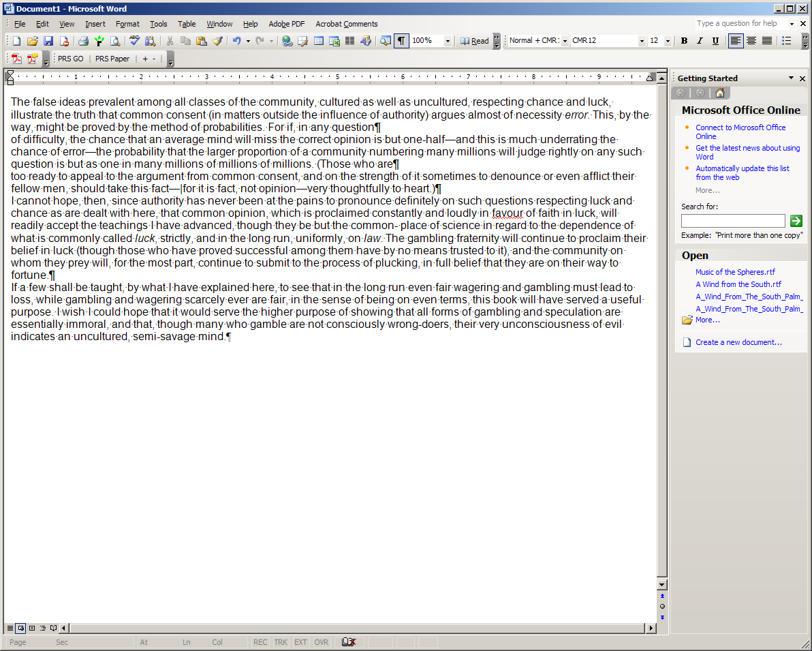This screenshot has width=812, height=651.
Task: Open the Tables and Borders toolbar icon
Action: click(x=303, y=41)
